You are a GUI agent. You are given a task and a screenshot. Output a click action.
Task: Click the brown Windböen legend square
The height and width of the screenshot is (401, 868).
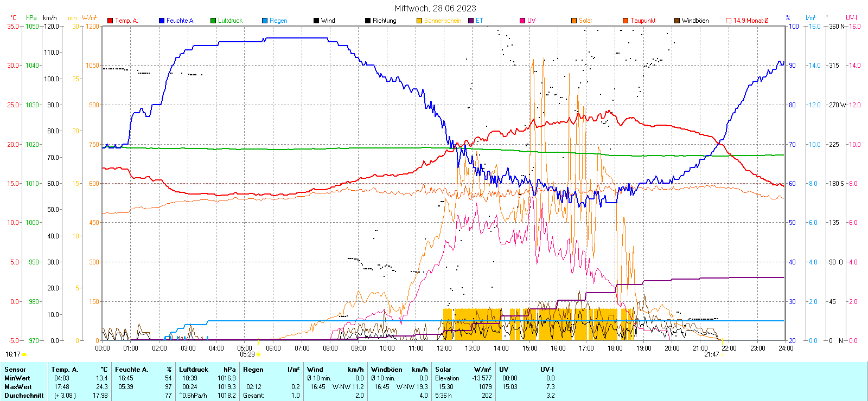coord(677,21)
